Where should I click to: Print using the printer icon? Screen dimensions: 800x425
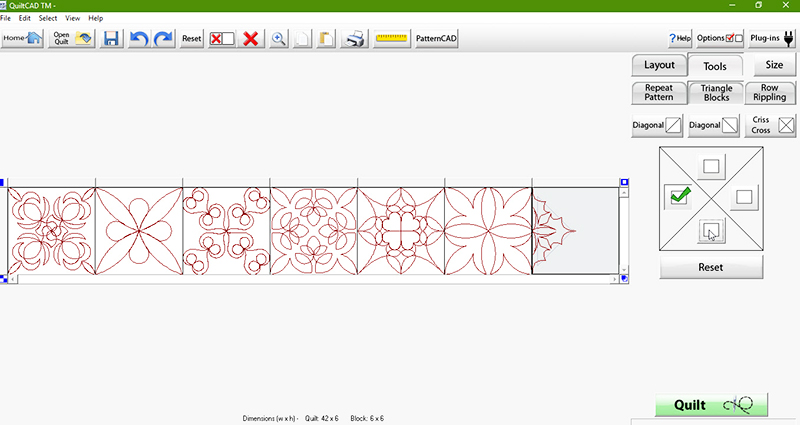tap(354, 38)
